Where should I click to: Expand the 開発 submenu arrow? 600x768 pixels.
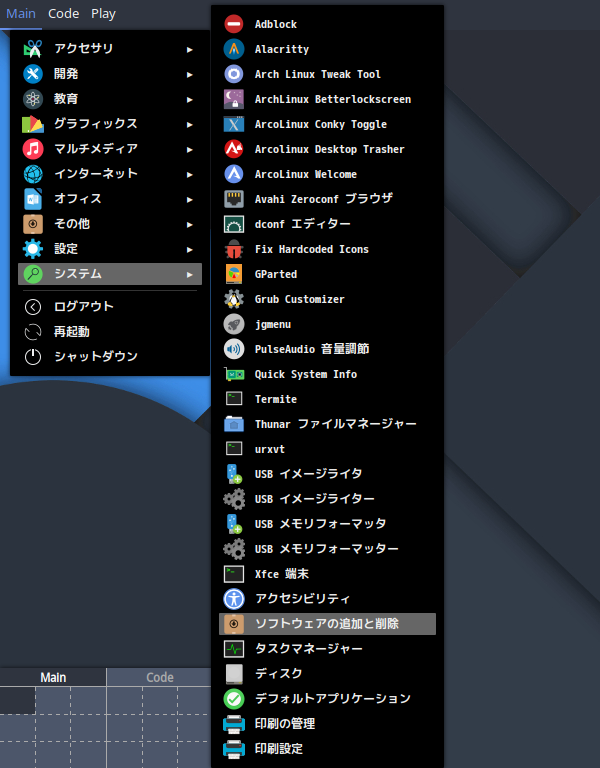coord(190,74)
